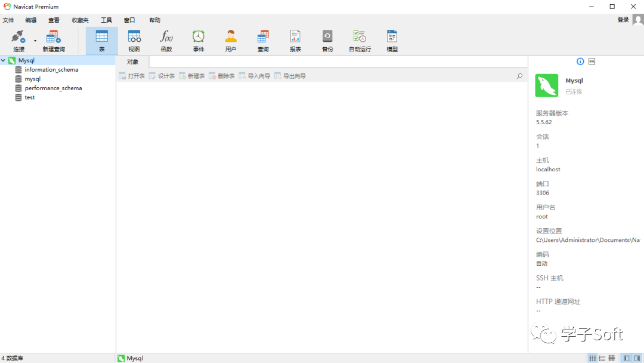The image size is (644, 363).
Task: Select the Mysql connection in the tree
Action: 26,60
